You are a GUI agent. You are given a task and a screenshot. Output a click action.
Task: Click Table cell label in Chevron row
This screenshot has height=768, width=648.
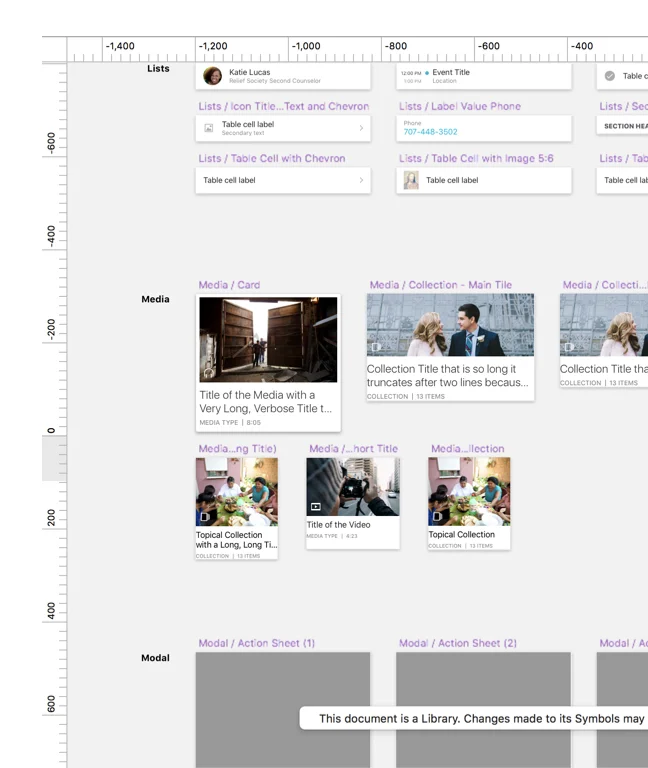point(229,180)
